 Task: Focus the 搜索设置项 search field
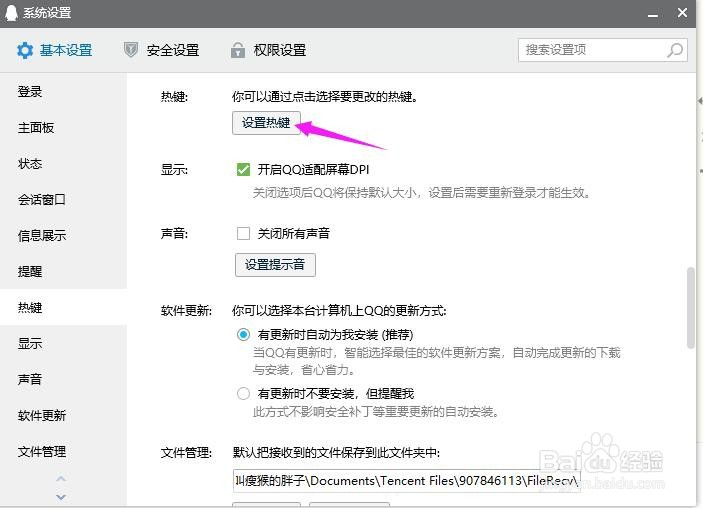click(603, 50)
